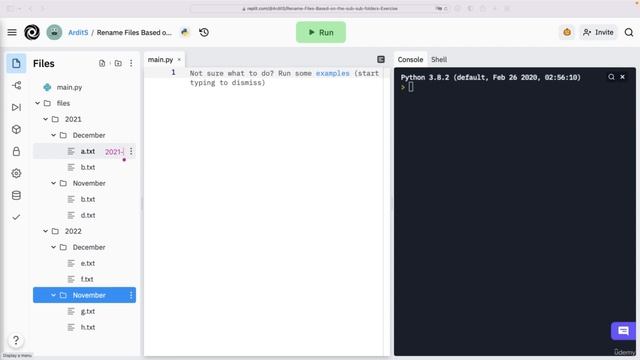Open three-dot menu for a.txt
Image resolution: width=640 pixels, height=360 pixels.
[131, 151]
